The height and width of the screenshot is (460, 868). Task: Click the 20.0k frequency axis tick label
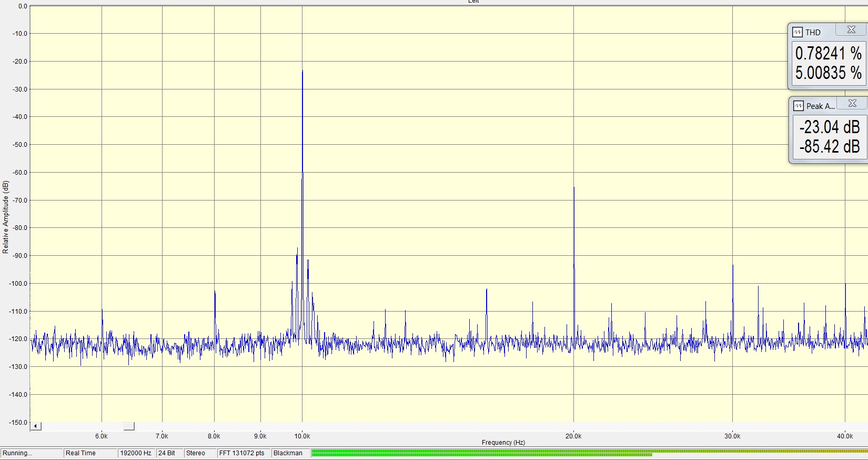click(573, 436)
